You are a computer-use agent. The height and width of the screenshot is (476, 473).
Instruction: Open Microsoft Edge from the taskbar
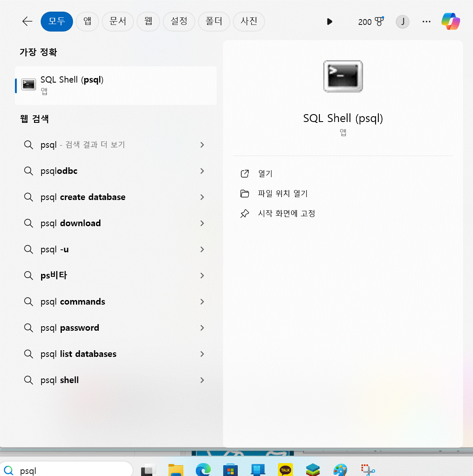point(203,470)
